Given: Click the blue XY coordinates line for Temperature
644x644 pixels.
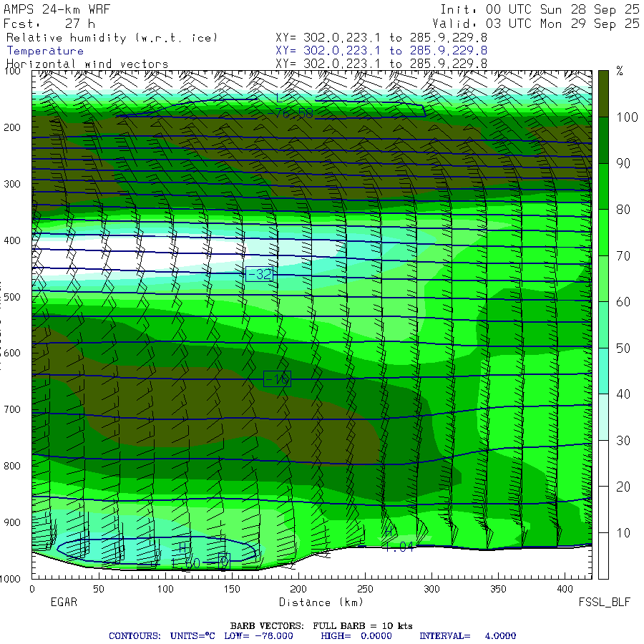Looking at the screenshot, I should tap(381, 51).
